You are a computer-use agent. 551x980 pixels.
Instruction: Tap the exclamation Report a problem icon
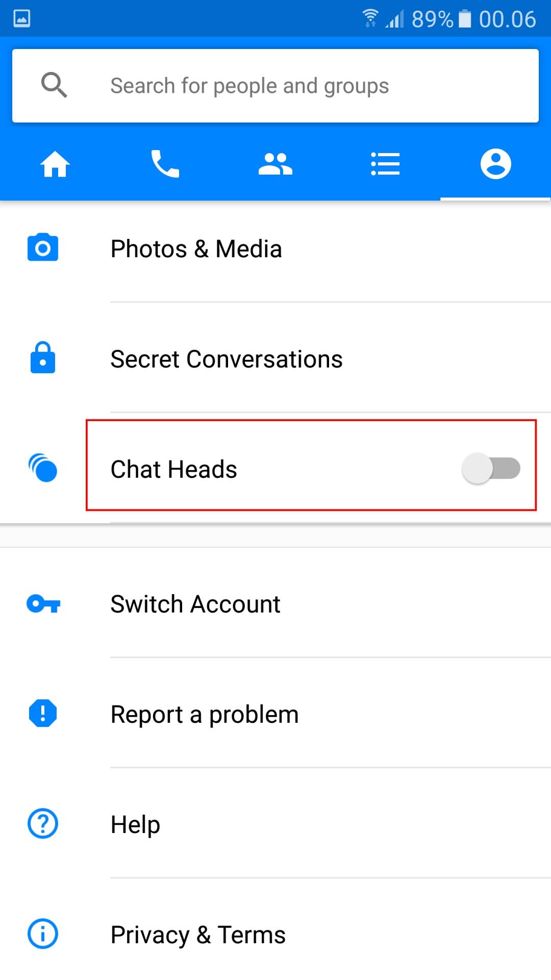click(x=43, y=713)
